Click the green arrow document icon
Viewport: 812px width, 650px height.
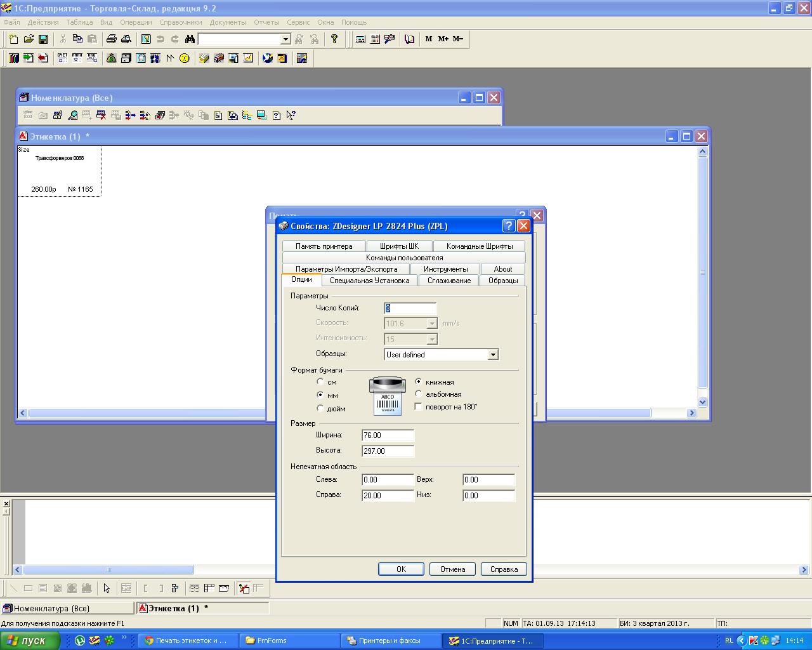29,58
